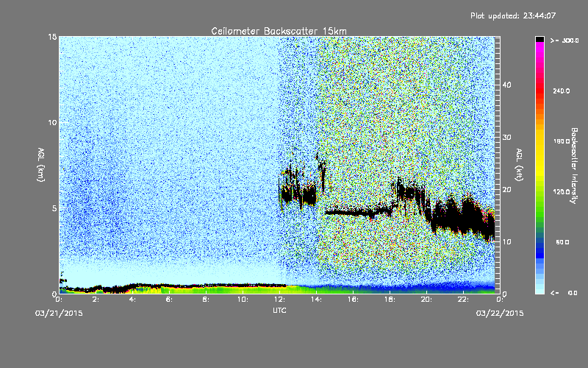Click the "16:" hour tick label
The height and width of the screenshot is (368, 588).
coord(353,300)
